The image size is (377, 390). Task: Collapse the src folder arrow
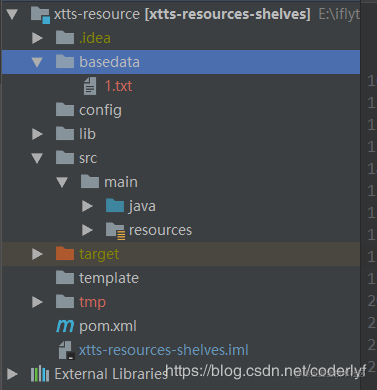tap(37, 158)
